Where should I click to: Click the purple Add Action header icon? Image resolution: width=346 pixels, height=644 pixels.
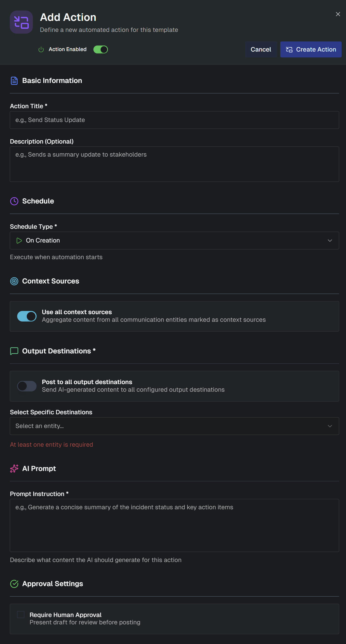21,22
